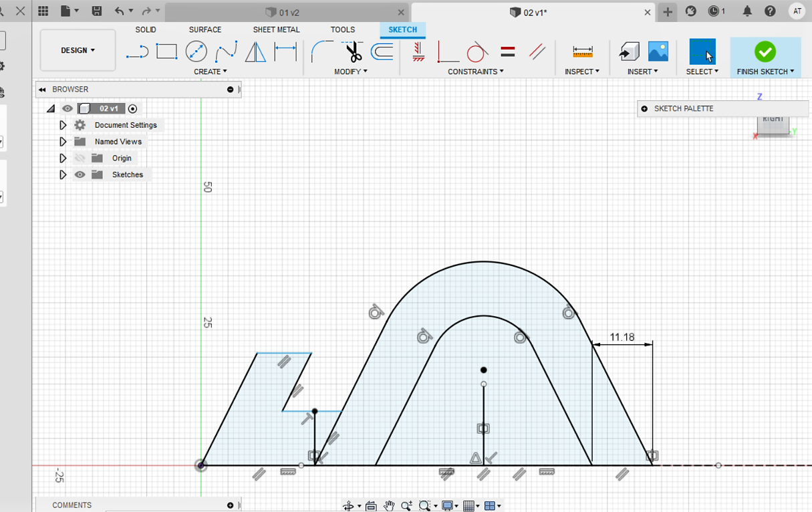Select the Zoom Window tool
This screenshot has width=812, height=512.
[425, 506]
